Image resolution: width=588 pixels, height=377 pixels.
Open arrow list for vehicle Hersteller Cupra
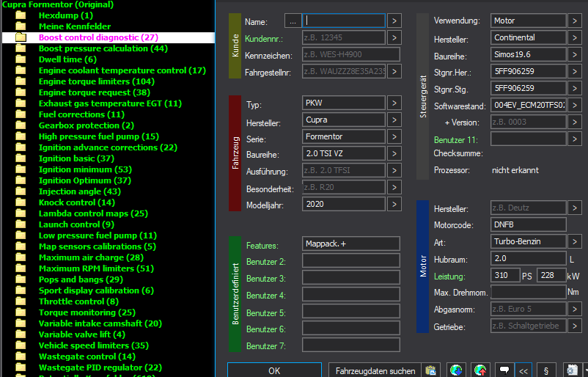click(x=394, y=120)
